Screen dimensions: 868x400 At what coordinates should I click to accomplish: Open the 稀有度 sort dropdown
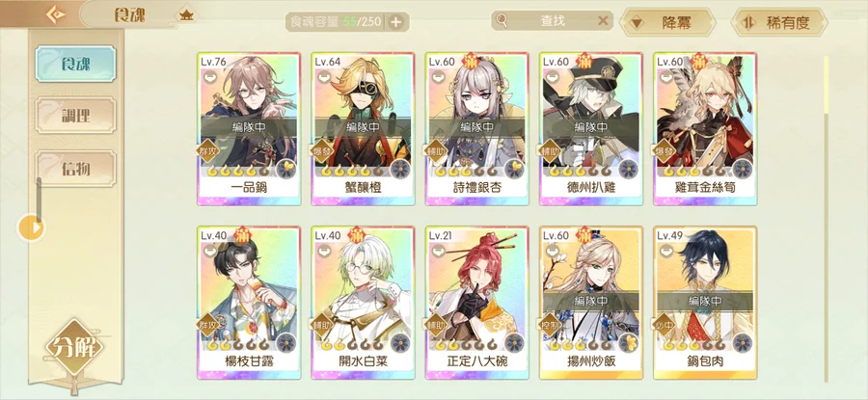[779, 23]
